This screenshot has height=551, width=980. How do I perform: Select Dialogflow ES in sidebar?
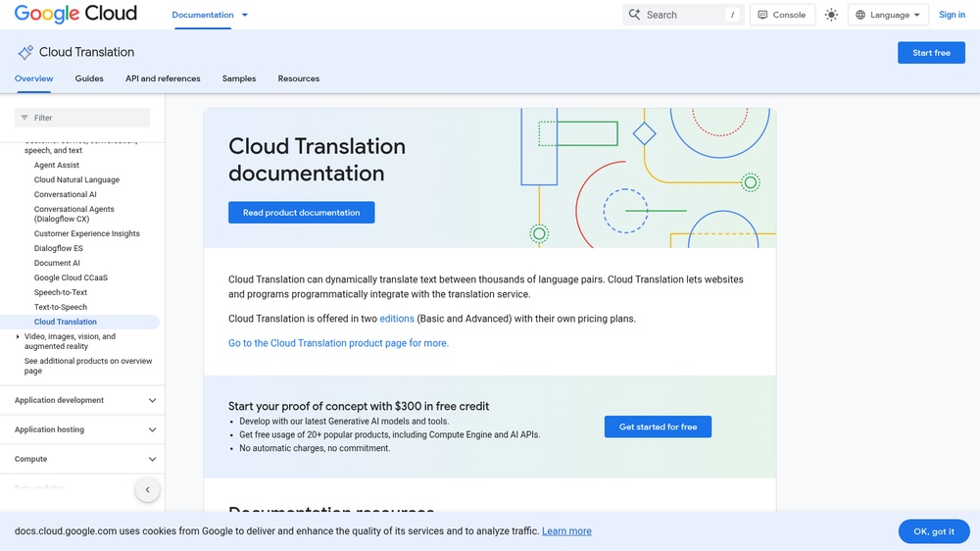[58, 248]
